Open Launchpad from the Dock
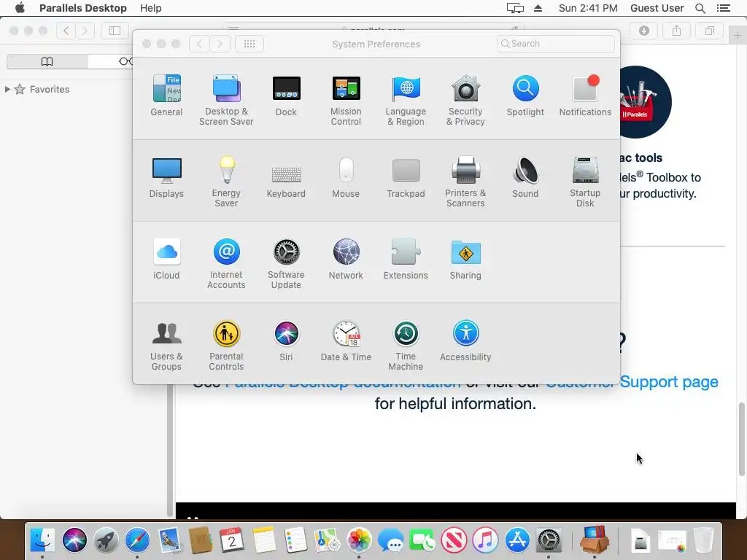The width and height of the screenshot is (747, 560). tap(106, 540)
